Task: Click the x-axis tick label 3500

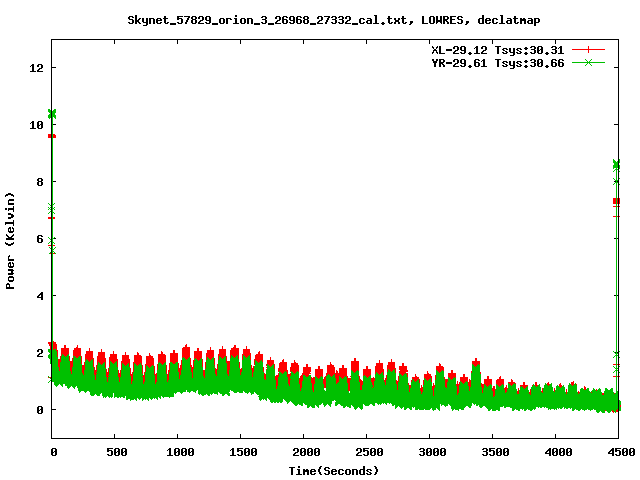Action: (495, 452)
